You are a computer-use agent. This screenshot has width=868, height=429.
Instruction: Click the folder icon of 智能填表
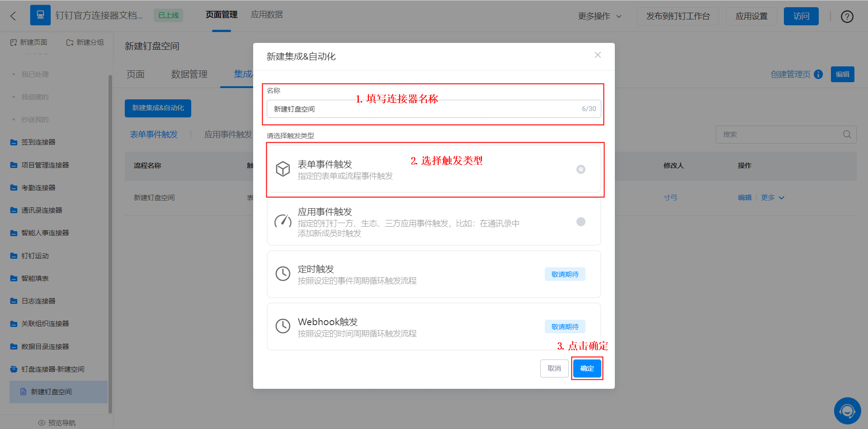pos(14,279)
